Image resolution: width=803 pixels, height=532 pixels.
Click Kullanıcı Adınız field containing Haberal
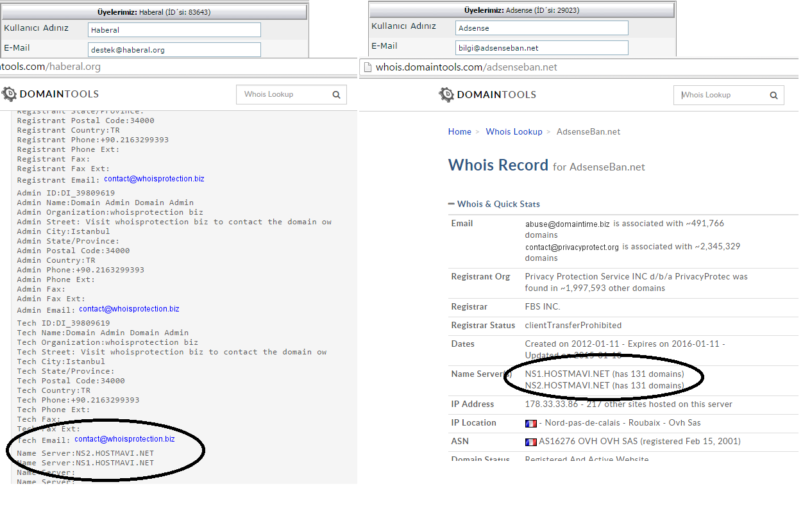(174, 29)
